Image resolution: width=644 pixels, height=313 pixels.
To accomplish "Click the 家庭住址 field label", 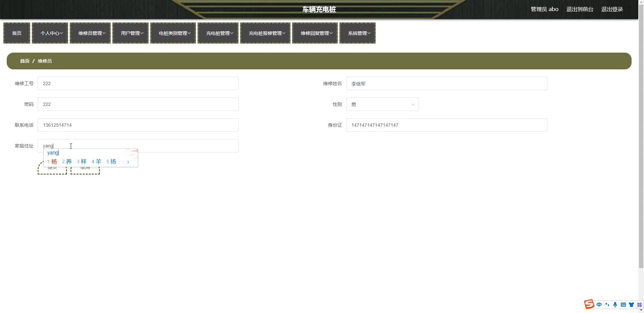I will (x=24, y=146).
